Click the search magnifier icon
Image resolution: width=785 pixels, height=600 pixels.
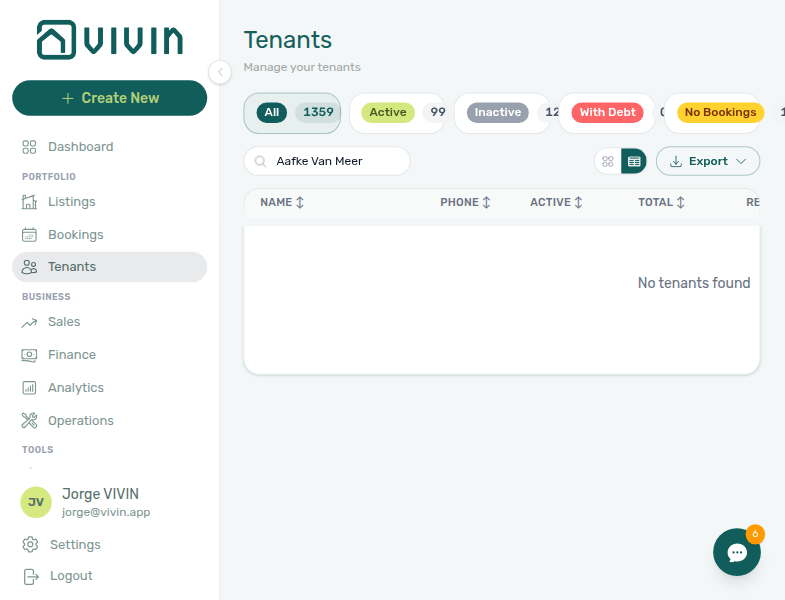pyautogui.click(x=260, y=161)
